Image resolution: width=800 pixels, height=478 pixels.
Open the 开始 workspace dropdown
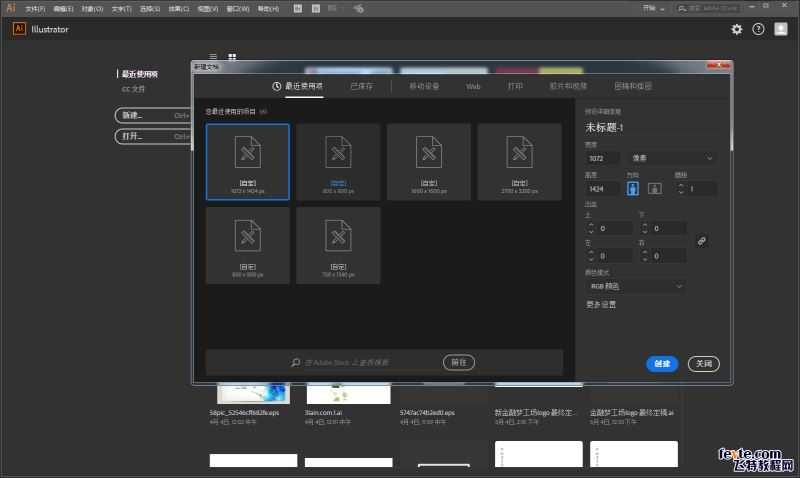(655, 7)
